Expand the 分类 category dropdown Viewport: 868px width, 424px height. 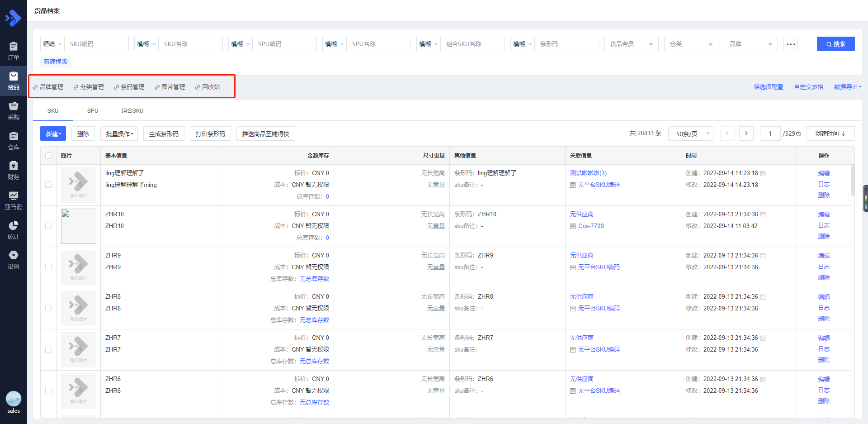[x=691, y=44]
